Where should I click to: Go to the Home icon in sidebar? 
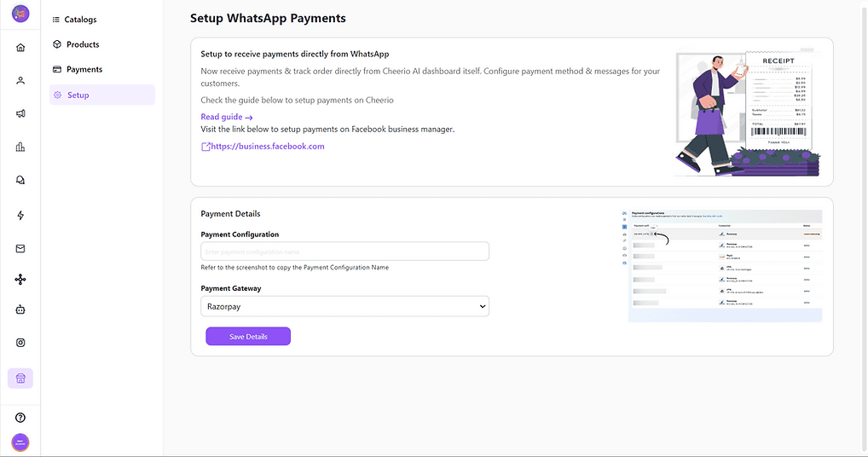pyautogui.click(x=20, y=48)
